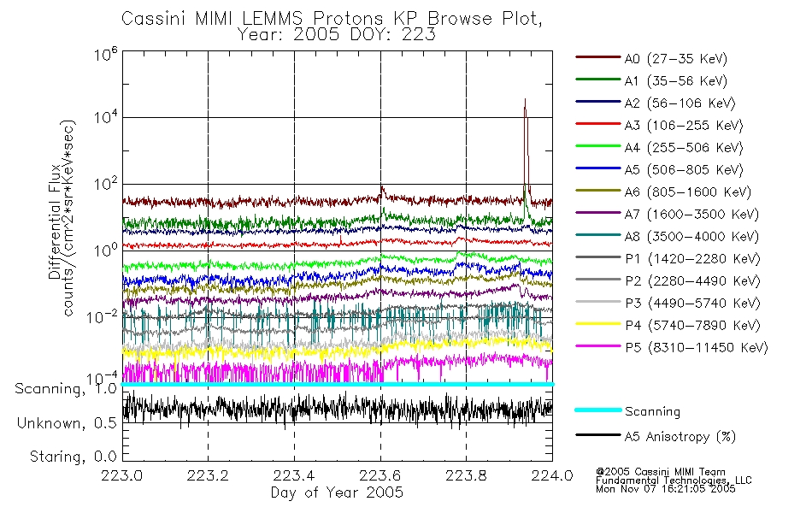Image resolution: width=812 pixels, height=513 pixels.
Task: Click the A7 (1600-3500 KeV) legend label
Action: 691,215
